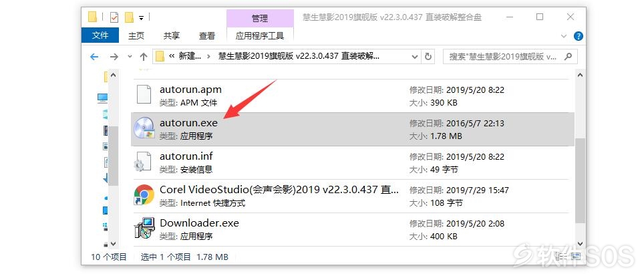Click the 390 KB size value
The height and width of the screenshot is (274, 644).
[x=443, y=102]
